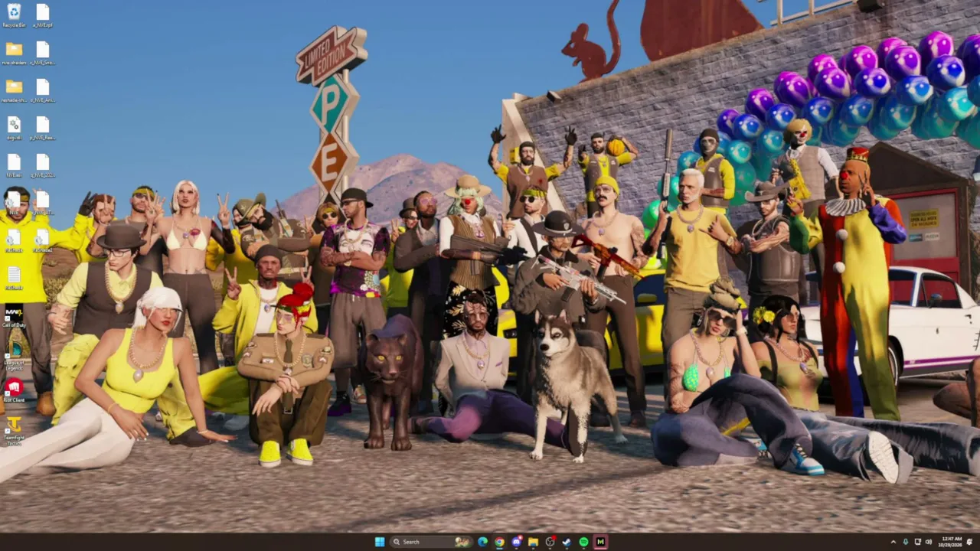Open the notifications bell icon

coord(970,542)
